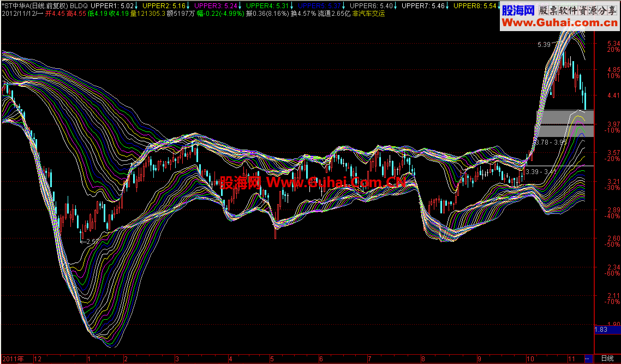
Task: Click the 幅-0.22(-4.99%) change value
Action: [x=220, y=14]
